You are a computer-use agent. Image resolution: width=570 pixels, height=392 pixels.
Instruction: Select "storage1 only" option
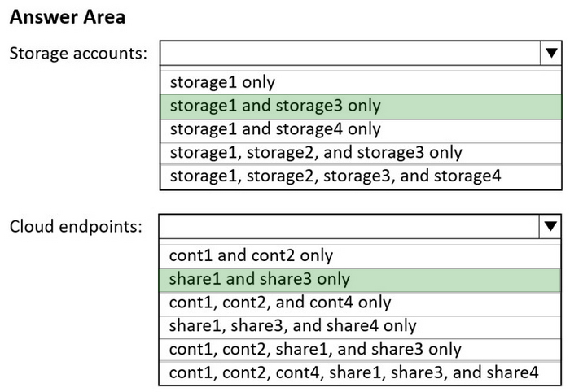click(361, 82)
